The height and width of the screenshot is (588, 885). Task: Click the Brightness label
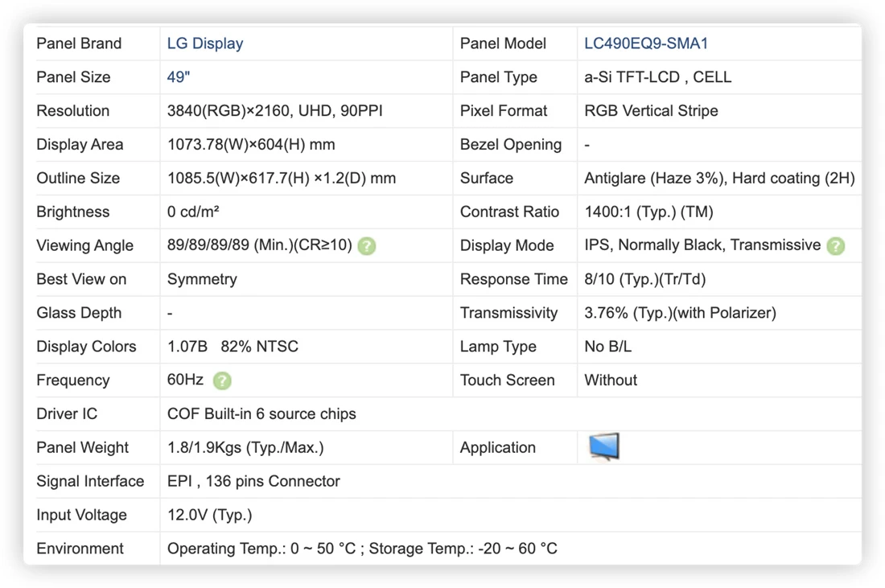pyautogui.click(x=72, y=212)
